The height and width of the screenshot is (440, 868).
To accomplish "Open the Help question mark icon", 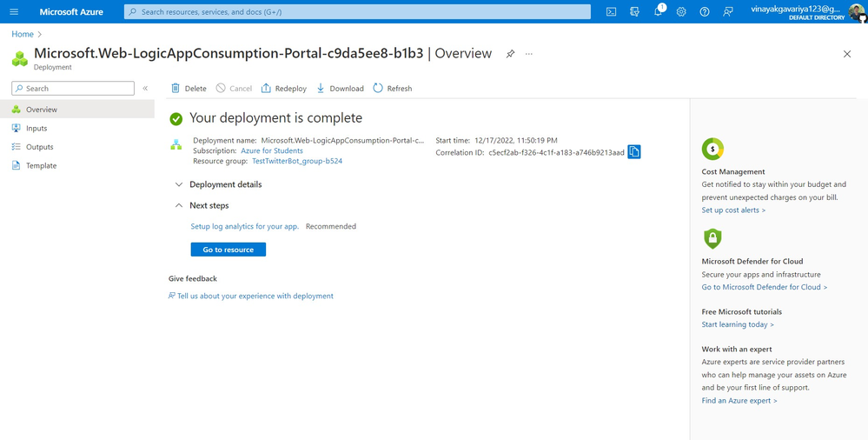I will (x=704, y=11).
